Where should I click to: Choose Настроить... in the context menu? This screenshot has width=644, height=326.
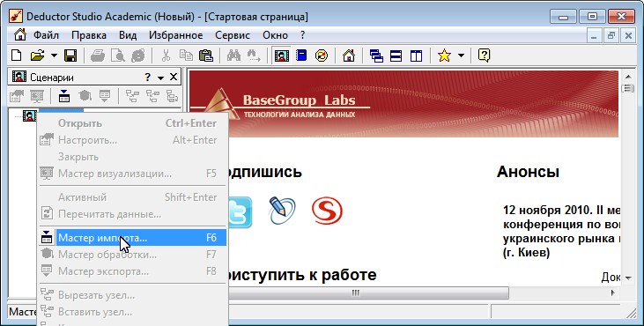[x=133, y=140]
